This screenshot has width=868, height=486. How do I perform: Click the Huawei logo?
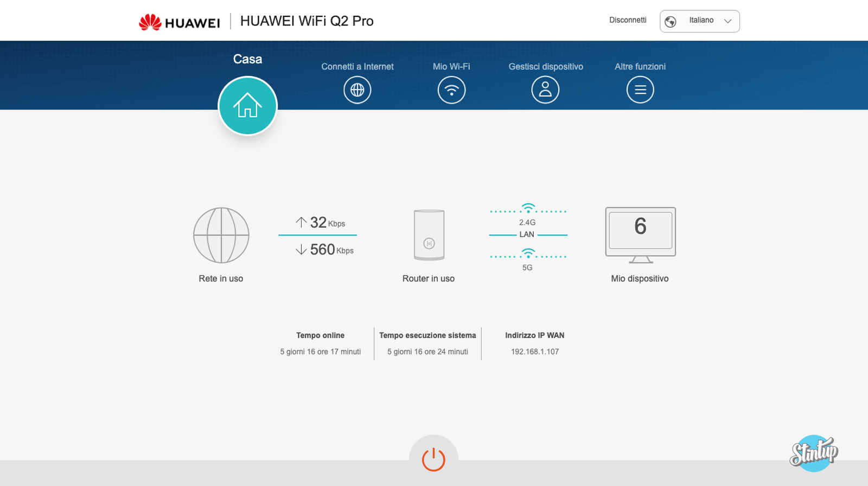179,22
